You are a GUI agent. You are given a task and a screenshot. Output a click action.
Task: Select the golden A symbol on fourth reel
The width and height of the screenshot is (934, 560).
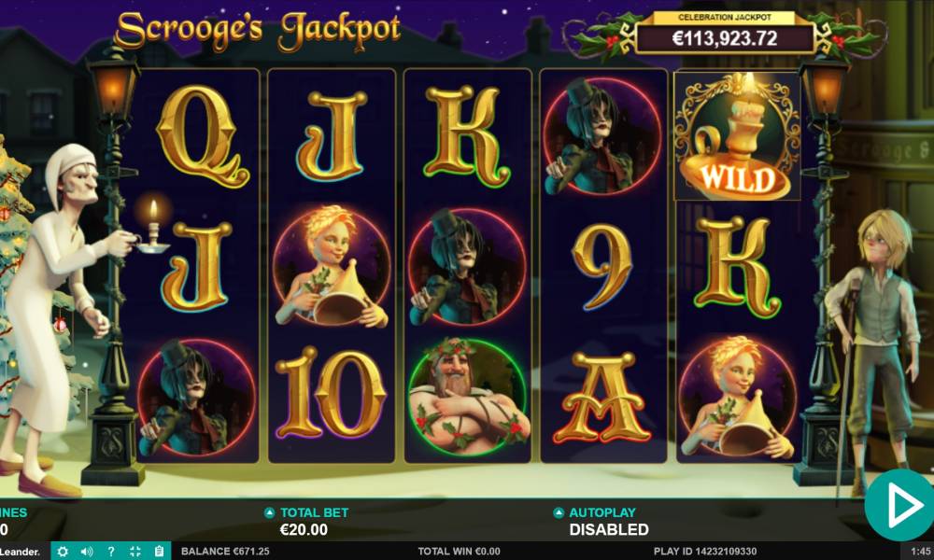(602, 398)
